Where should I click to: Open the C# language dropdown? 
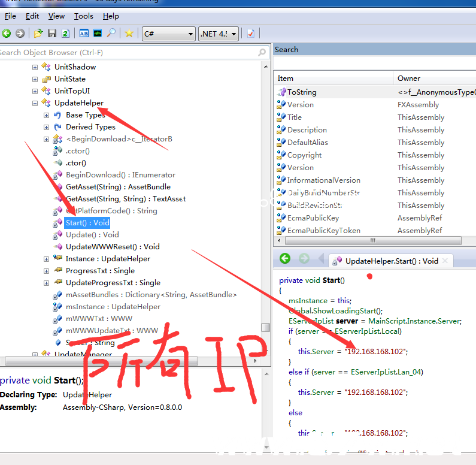click(168, 34)
